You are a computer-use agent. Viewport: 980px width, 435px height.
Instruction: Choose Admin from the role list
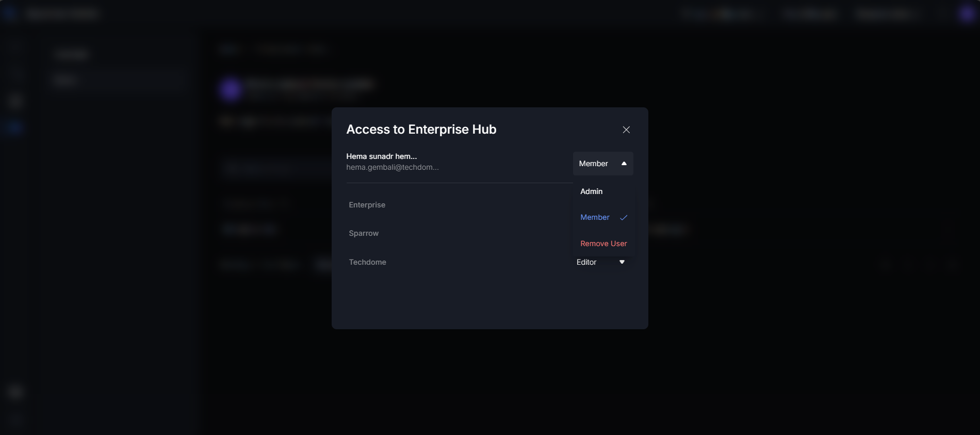[x=592, y=191]
